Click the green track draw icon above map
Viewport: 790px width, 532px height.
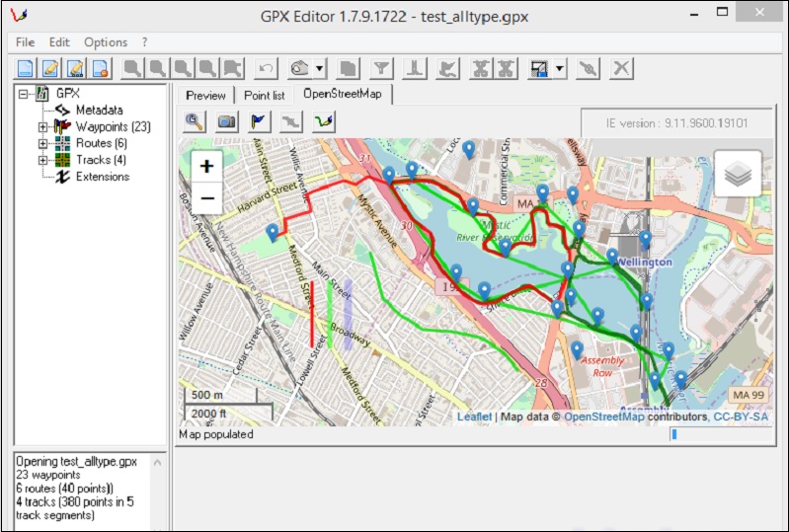pos(324,121)
